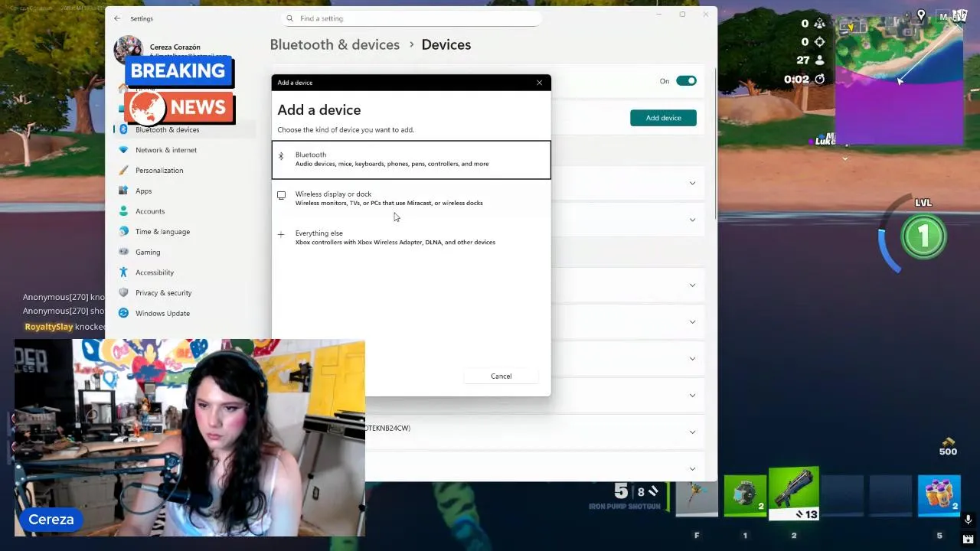Close the Add a device dialog

pyautogui.click(x=539, y=83)
